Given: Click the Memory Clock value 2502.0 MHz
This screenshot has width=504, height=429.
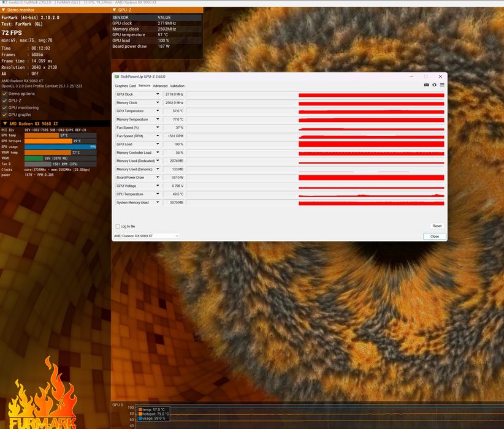Looking at the screenshot, I should pos(174,102).
